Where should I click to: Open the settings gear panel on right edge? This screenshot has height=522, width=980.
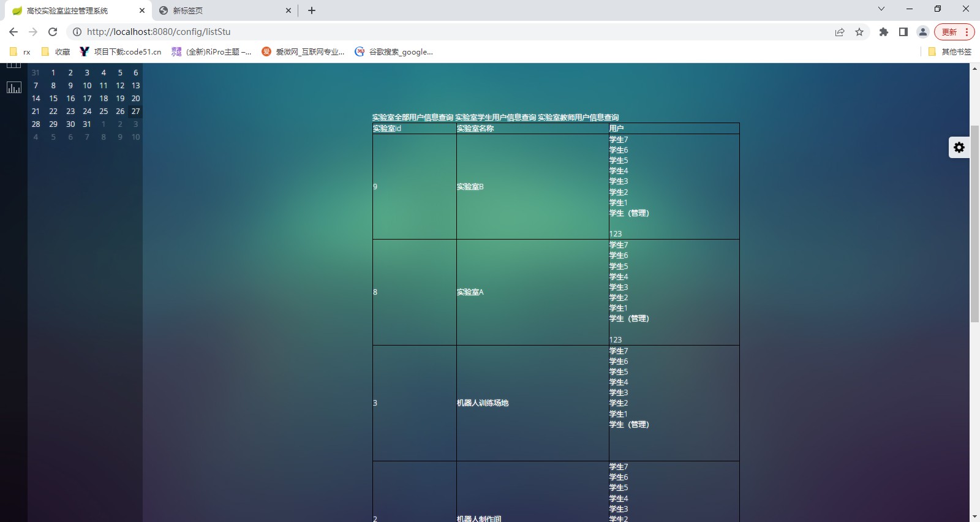click(959, 147)
